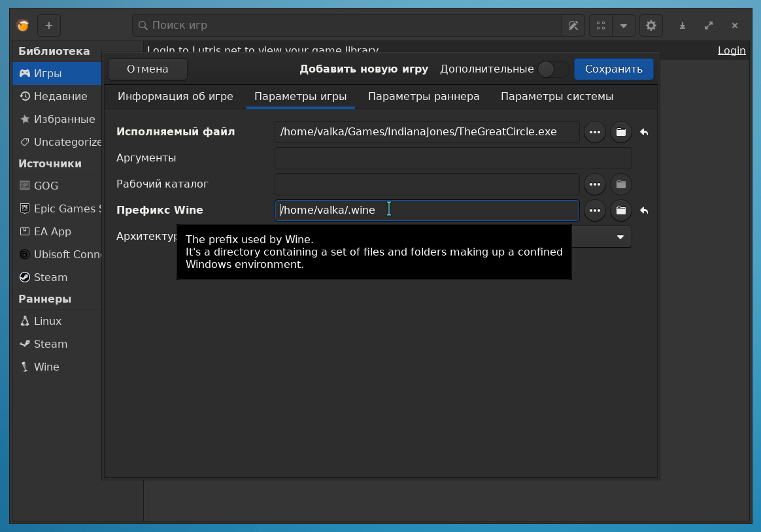Click the Сохранить button
This screenshot has height=532, width=761.
(613, 69)
